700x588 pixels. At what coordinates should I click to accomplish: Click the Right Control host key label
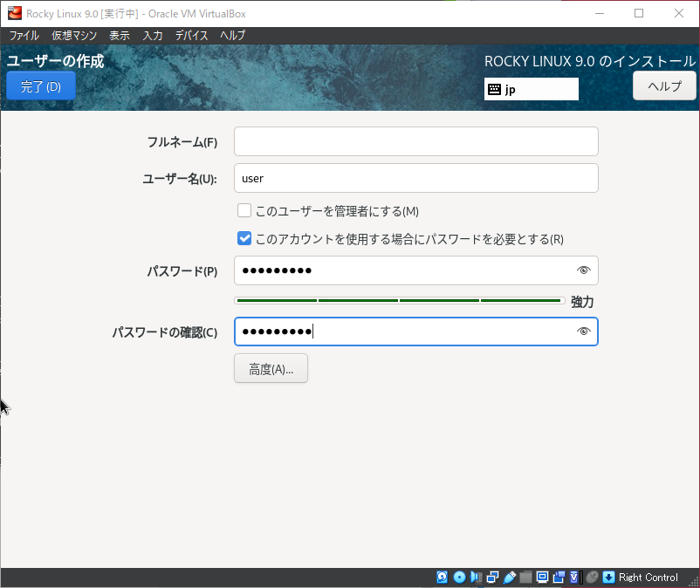(x=648, y=578)
